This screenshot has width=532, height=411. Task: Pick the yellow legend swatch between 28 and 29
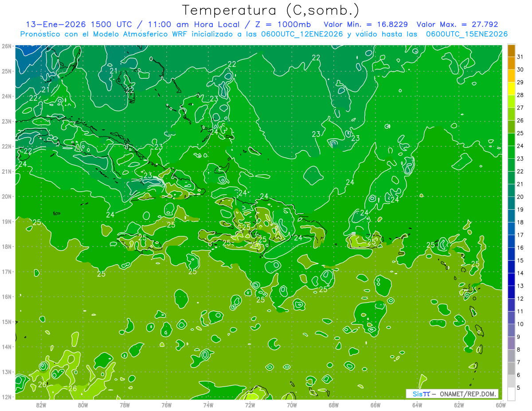511,89
